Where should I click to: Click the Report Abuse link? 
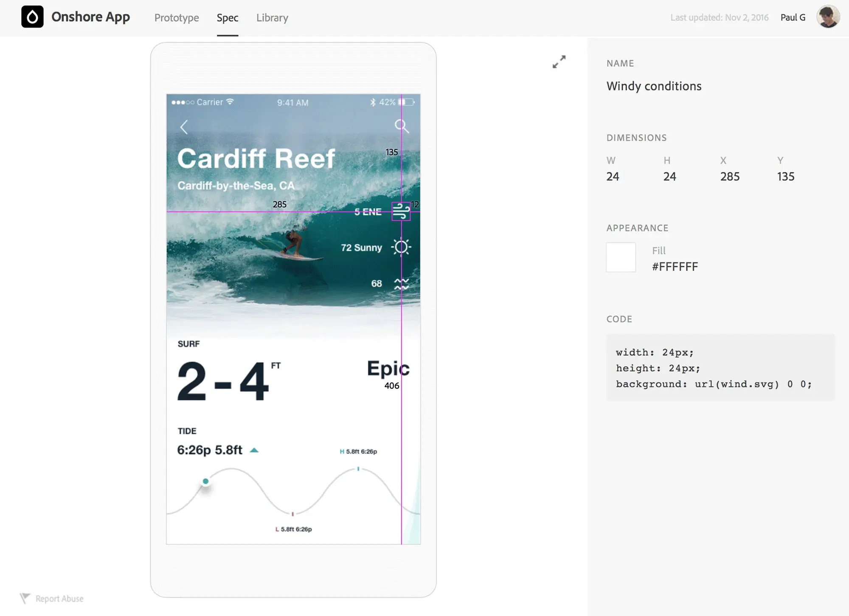point(59,598)
